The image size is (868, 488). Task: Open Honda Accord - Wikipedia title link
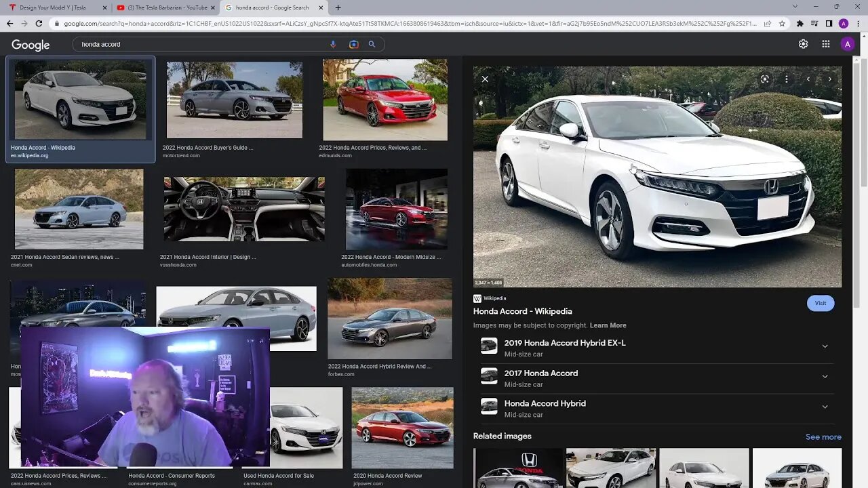pos(522,312)
